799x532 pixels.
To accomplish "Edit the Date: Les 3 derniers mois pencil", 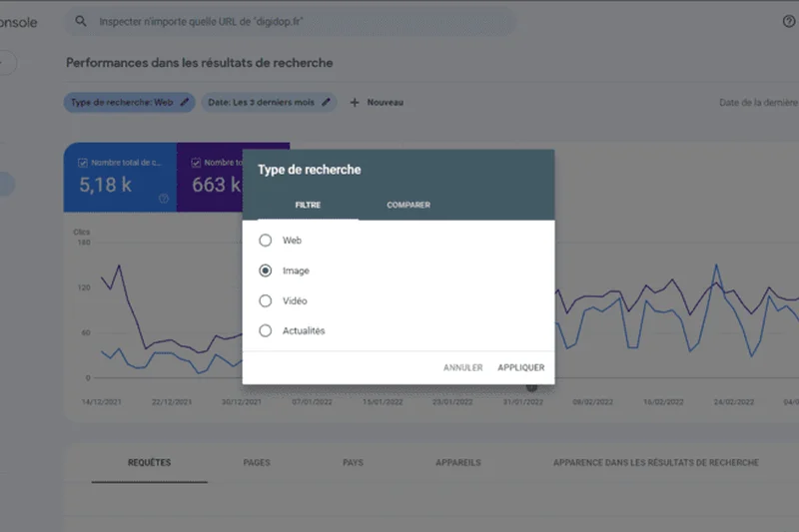I will coord(326,103).
